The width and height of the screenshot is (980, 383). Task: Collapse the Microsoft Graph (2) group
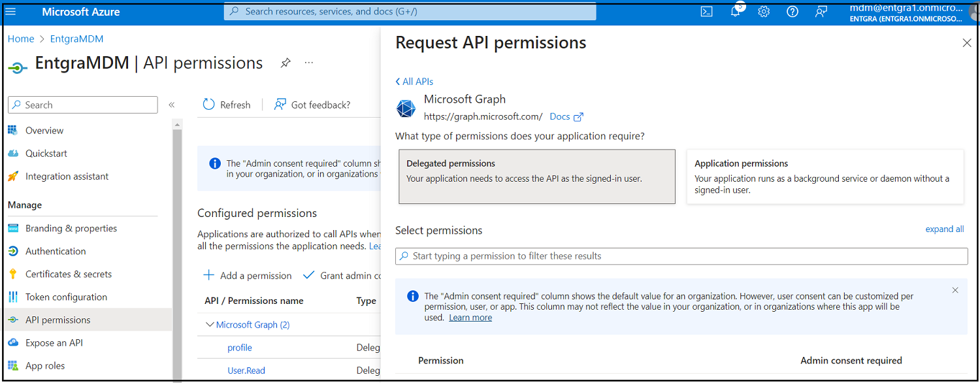point(210,324)
